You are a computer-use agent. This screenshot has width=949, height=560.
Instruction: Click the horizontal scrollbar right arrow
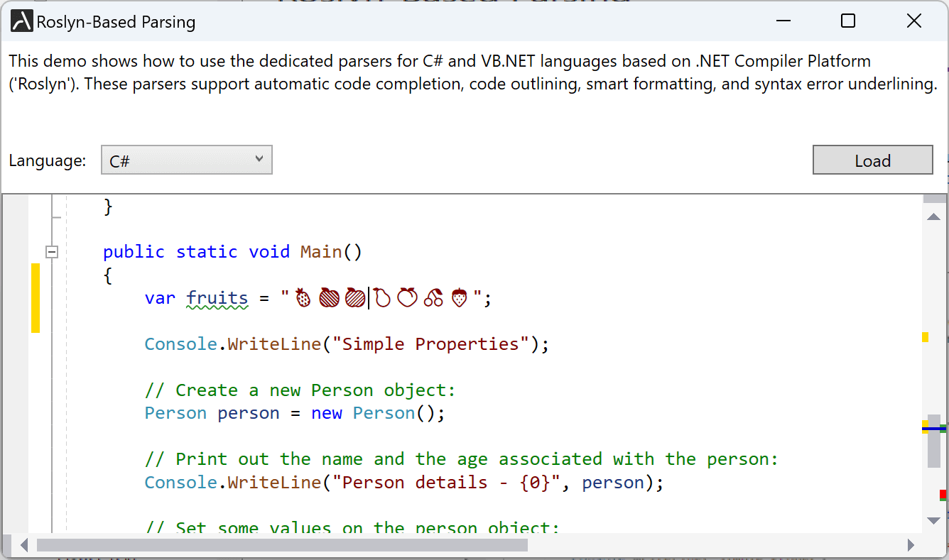point(911,545)
